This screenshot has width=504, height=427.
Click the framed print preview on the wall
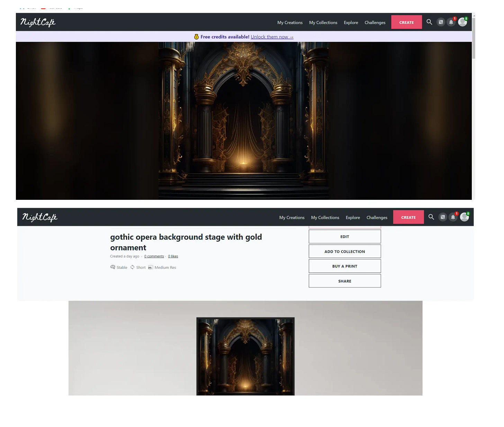pos(245,356)
